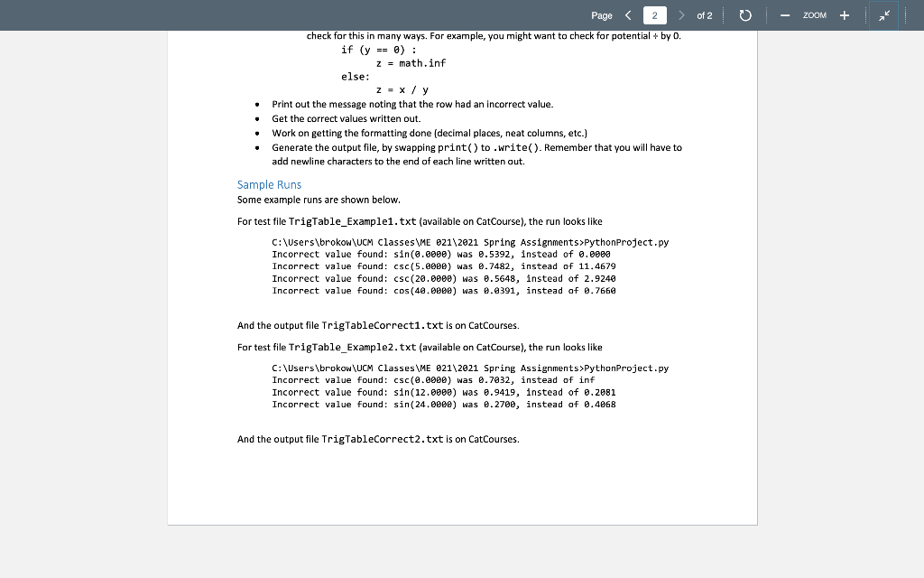Zoom out using the minus icon
The image size is (924, 578).
(784, 14)
